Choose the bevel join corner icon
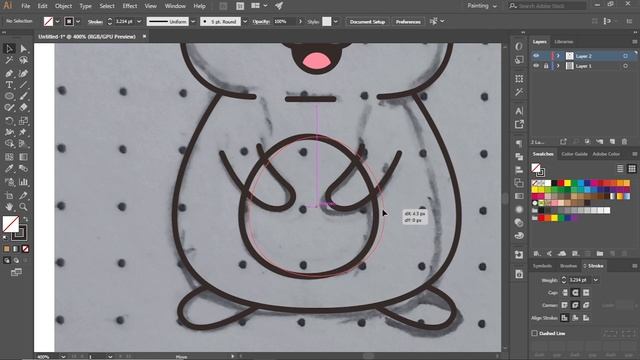640x360 pixels. pos(586,305)
